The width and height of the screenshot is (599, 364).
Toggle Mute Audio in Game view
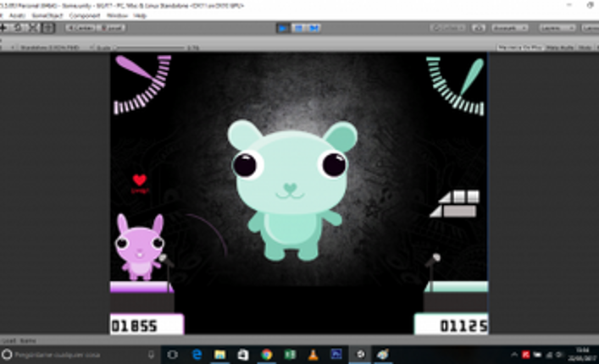pos(560,47)
